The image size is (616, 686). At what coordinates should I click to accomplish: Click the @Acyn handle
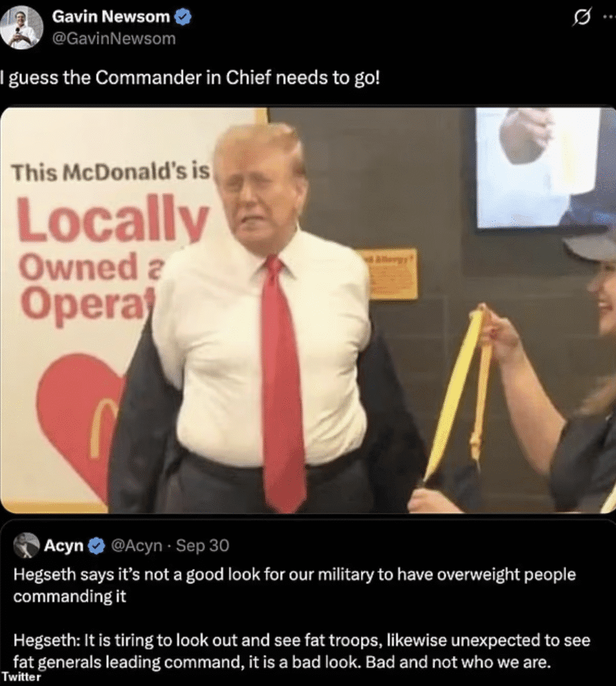(x=137, y=545)
